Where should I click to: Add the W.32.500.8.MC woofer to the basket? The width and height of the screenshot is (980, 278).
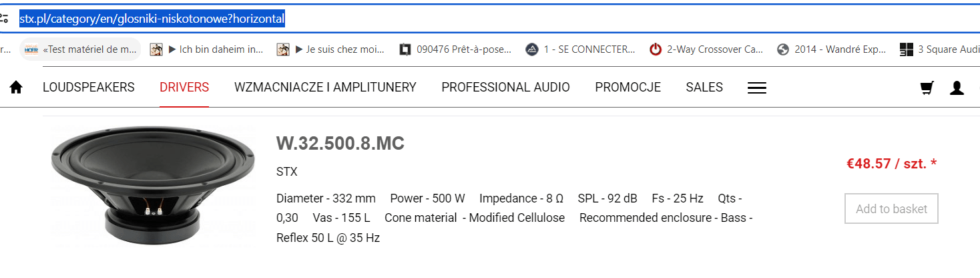pyautogui.click(x=891, y=208)
